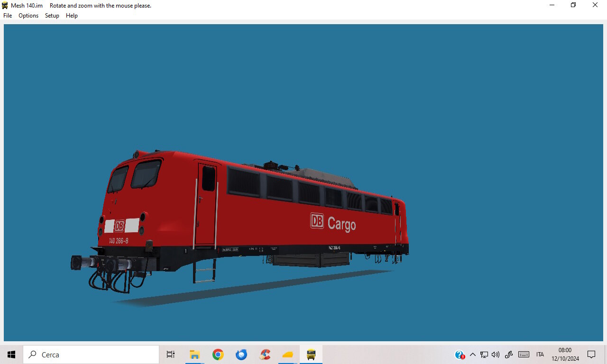
Task: Switch the ITA input language indicator
Action: pyautogui.click(x=540, y=355)
